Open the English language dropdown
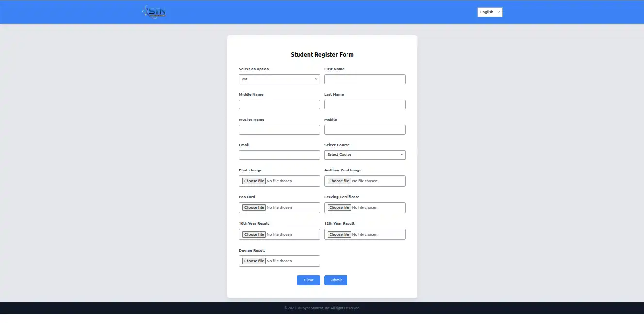The image size is (644, 323). pos(490,12)
